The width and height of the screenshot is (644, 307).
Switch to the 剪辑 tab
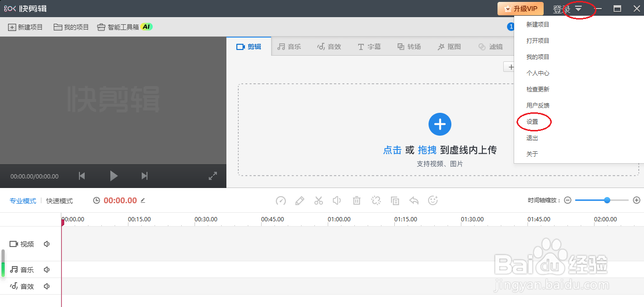tap(249, 47)
